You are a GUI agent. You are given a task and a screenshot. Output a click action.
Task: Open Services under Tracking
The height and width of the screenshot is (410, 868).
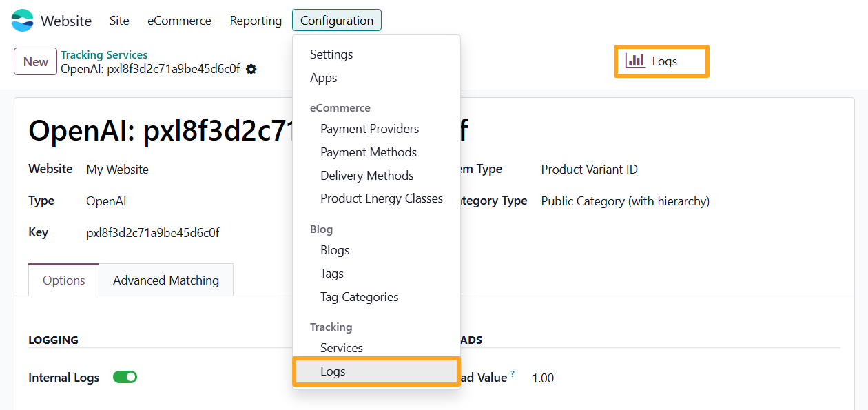[376, 348]
